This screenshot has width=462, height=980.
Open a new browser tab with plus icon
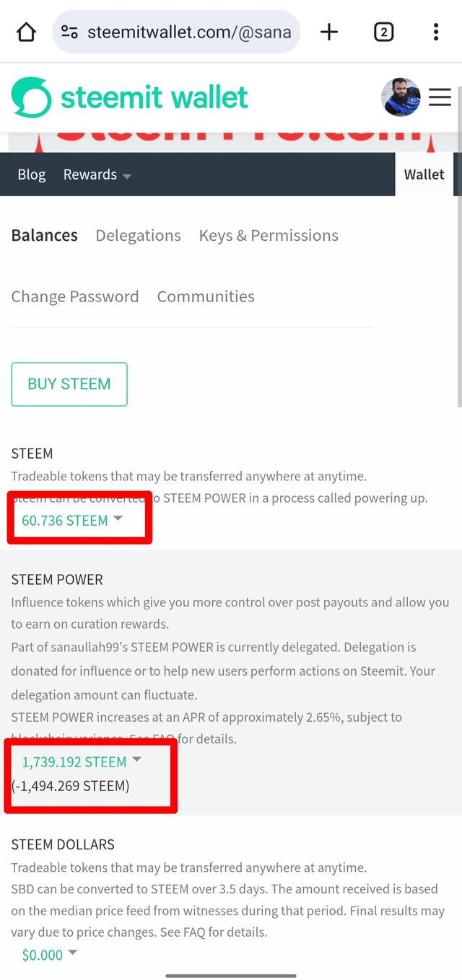[329, 32]
